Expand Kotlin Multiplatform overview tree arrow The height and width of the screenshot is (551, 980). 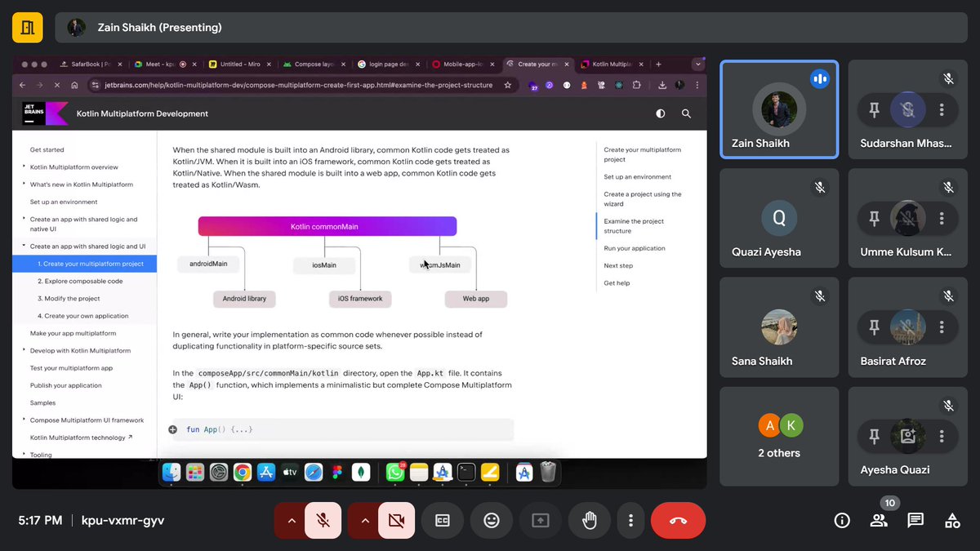coord(24,167)
